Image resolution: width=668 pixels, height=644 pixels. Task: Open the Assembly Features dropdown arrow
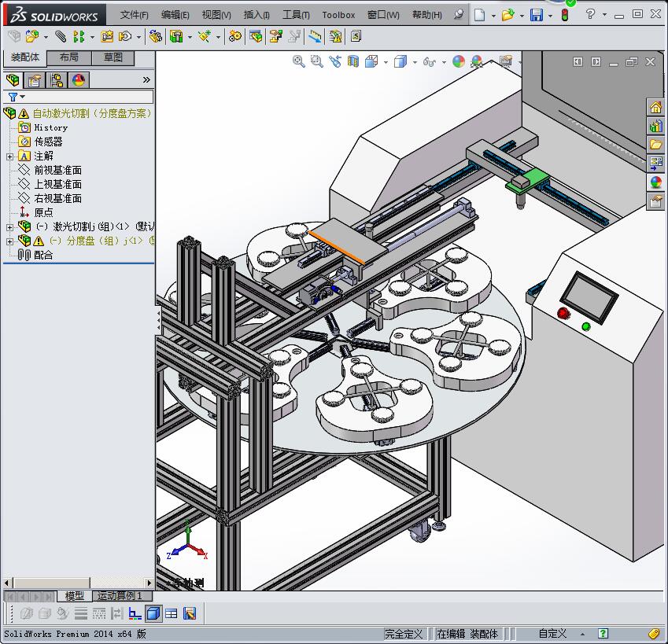tap(190, 38)
